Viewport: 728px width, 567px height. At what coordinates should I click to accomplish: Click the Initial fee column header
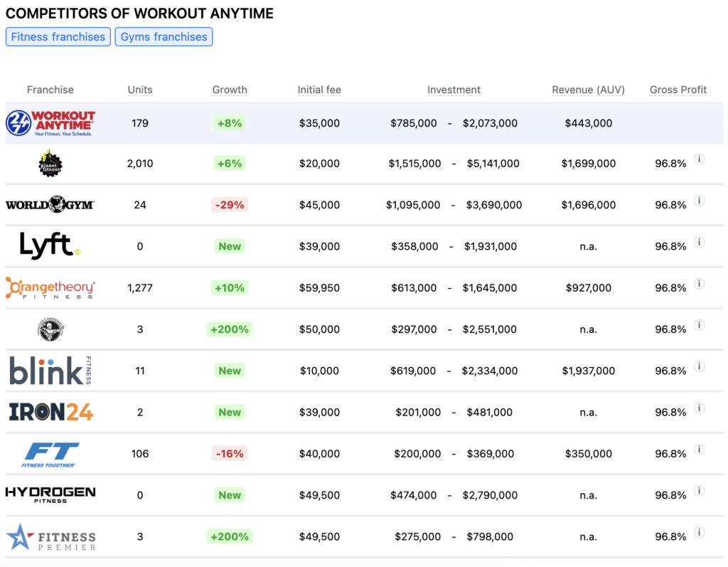pos(319,90)
